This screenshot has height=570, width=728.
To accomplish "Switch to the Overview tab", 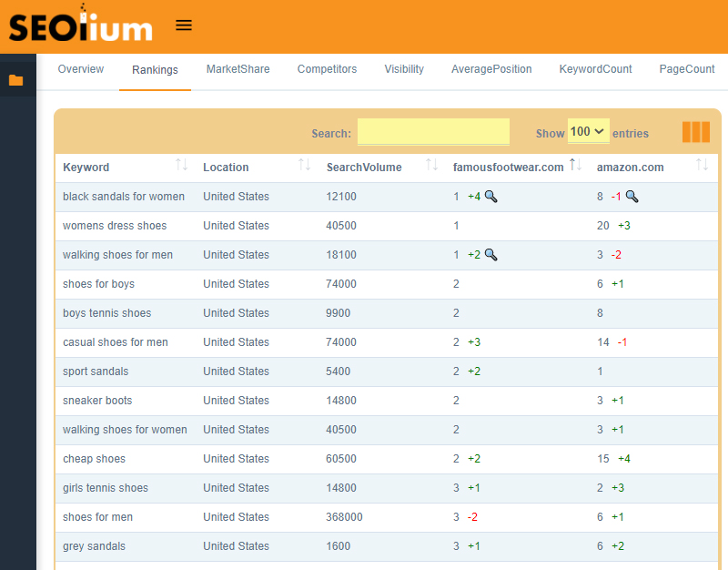I will pos(81,69).
